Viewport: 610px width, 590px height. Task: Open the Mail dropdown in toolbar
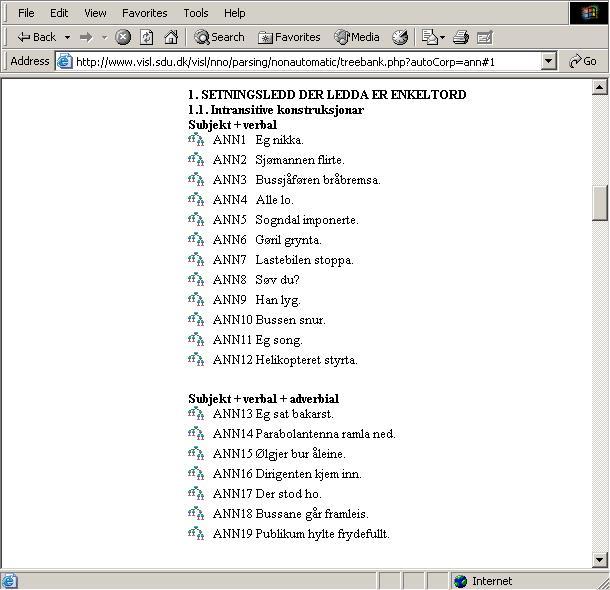pos(432,37)
